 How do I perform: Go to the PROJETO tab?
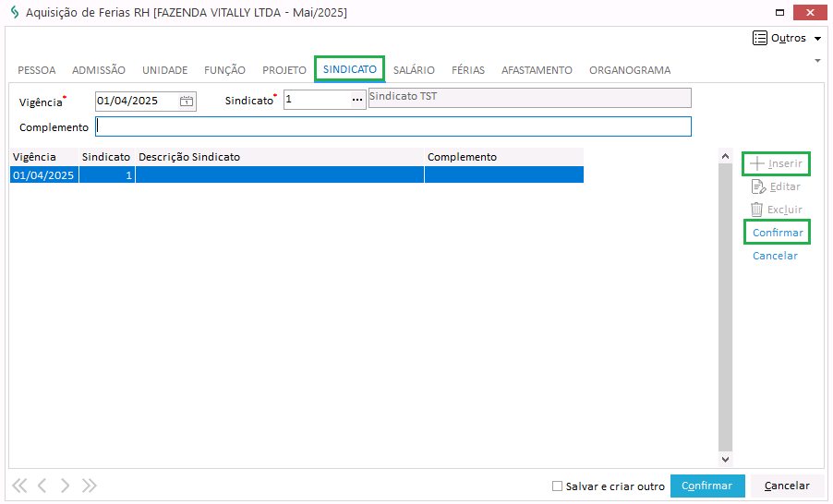tap(284, 70)
